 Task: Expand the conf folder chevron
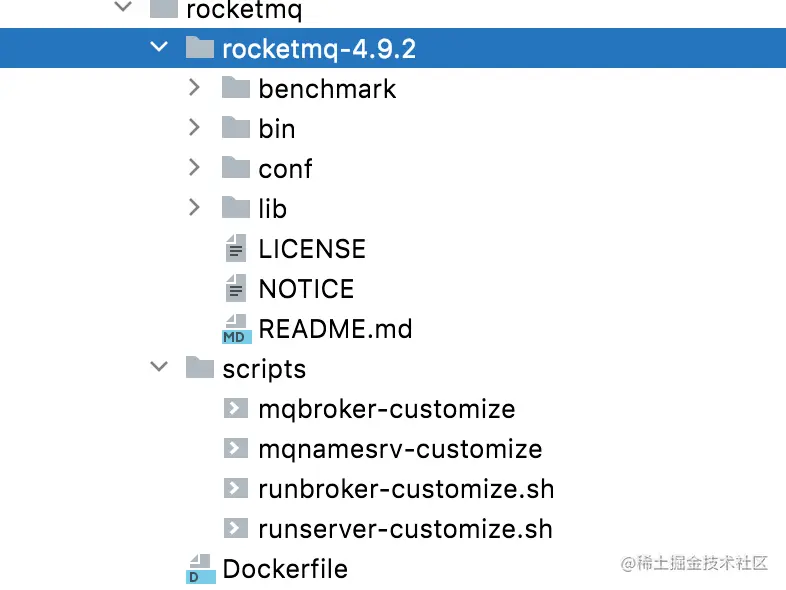coord(194,167)
